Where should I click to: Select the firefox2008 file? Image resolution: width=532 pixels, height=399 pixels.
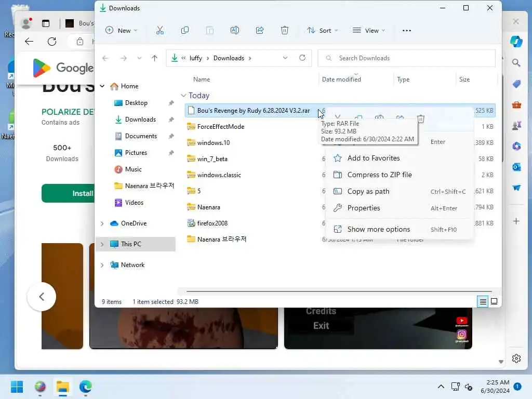[212, 223]
